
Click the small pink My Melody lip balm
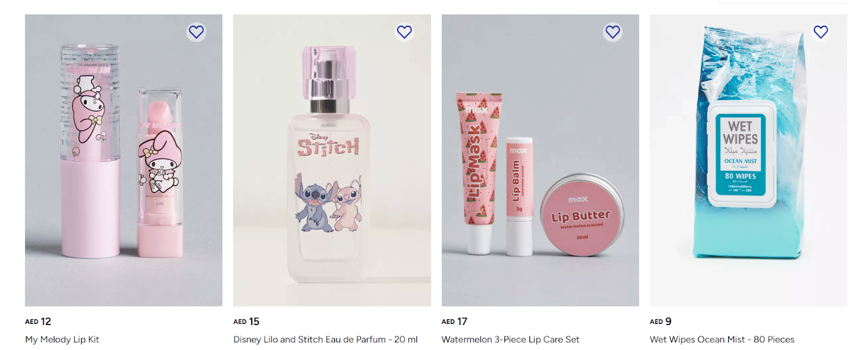point(159,173)
